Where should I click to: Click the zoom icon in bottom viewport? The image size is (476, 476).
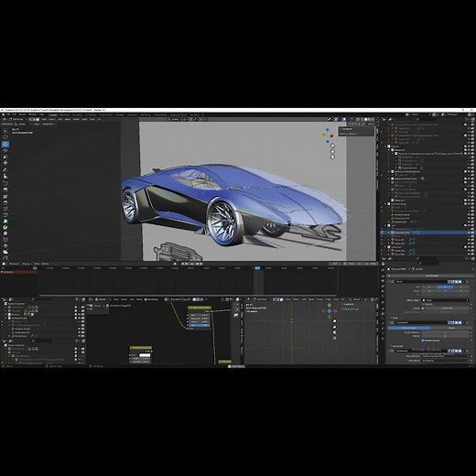click(334, 321)
